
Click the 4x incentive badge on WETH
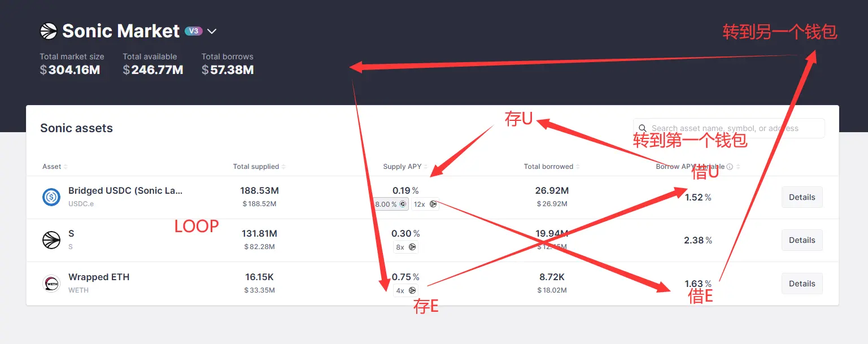(x=406, y=290)
